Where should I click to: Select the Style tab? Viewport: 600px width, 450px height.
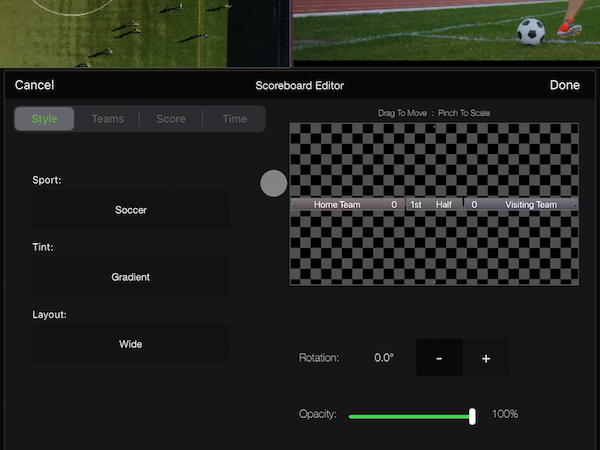(45, 119)
